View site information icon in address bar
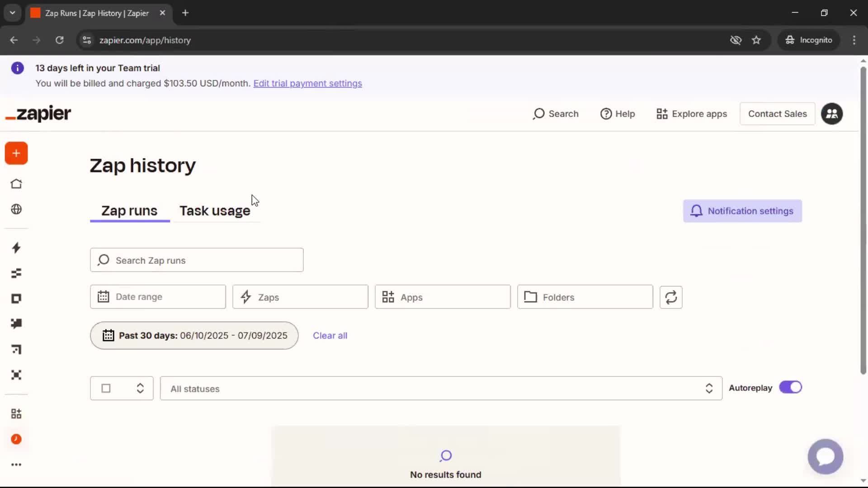This screenshot has height=488, width=868. click(x=87, y=40)
